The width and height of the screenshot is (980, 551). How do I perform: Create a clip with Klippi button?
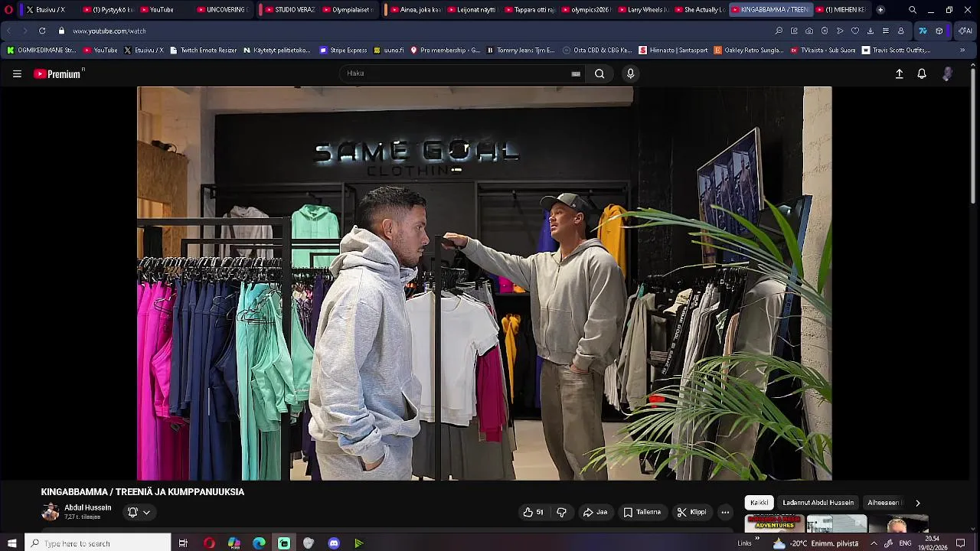[691, 512]
